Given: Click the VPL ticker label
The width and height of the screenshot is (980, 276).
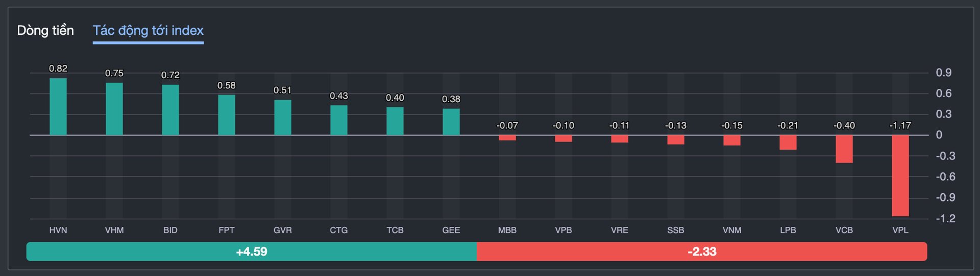Looking at the screenshot, I should tap(900, 230).
